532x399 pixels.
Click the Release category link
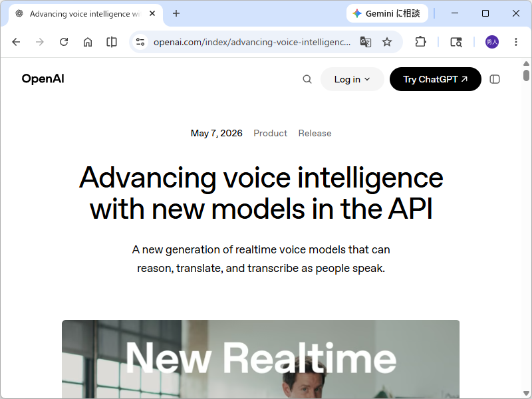point(315,134)
